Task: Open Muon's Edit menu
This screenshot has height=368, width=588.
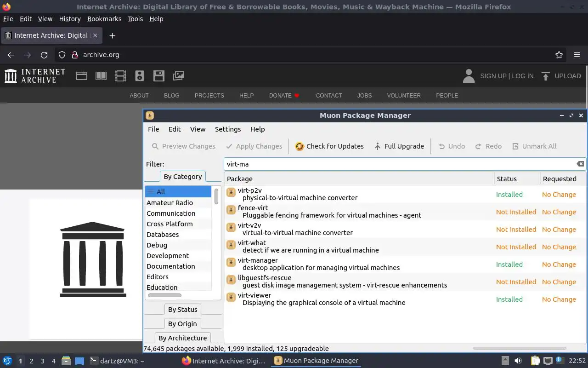Action: [175, 129]
